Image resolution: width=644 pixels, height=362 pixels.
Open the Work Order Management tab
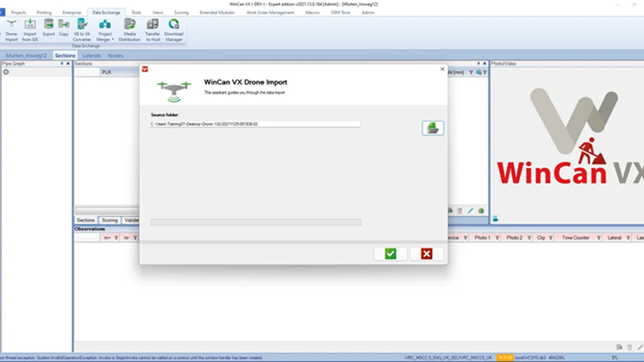(x=270, y=13)
